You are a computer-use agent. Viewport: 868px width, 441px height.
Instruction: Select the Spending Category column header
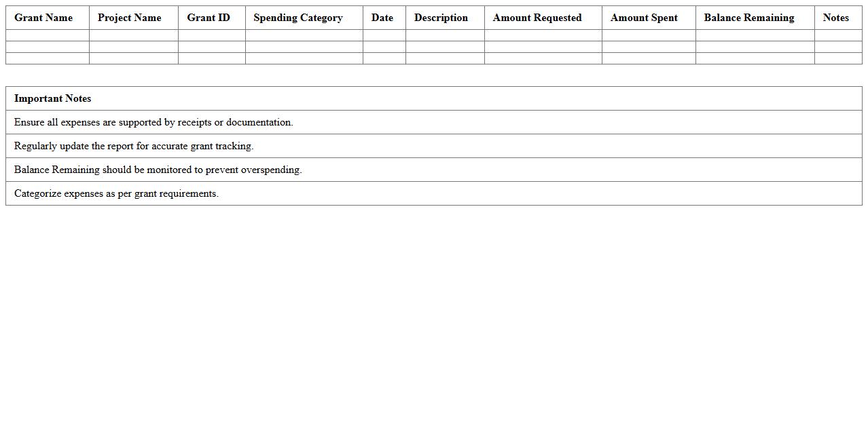click(298, 18)
